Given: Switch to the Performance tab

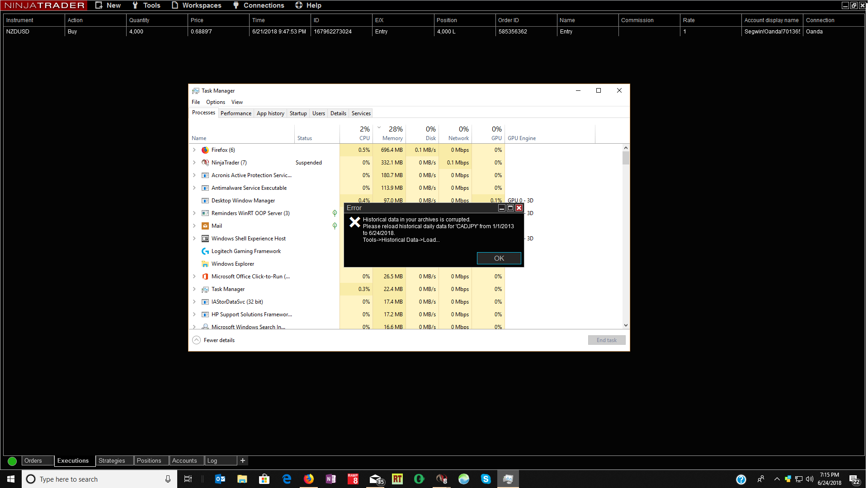Looking at the screenshot, I should pos(236,113).
